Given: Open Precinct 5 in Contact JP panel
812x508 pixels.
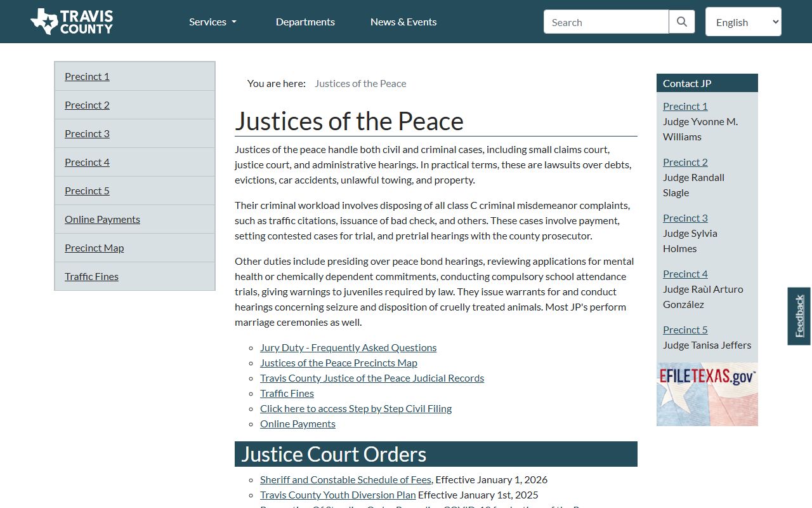Looking at the screenshot, I should [685, 330].
